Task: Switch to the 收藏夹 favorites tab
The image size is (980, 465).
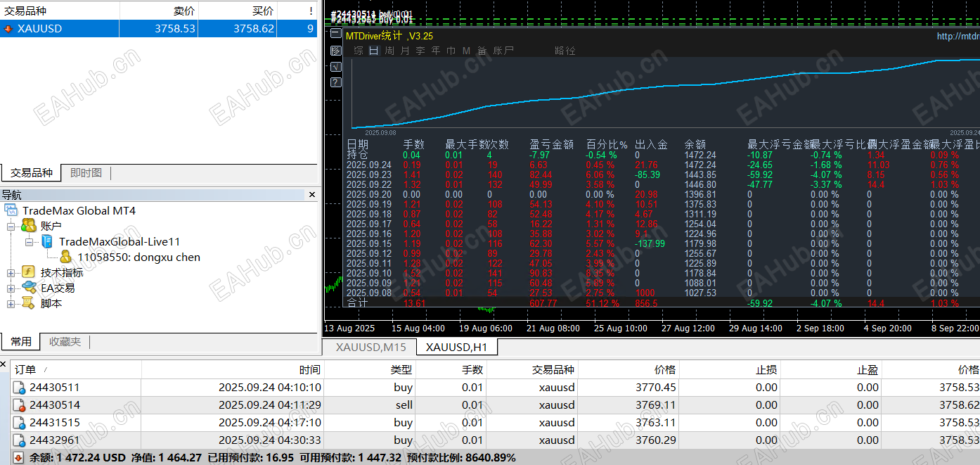Action: (65, 341)
